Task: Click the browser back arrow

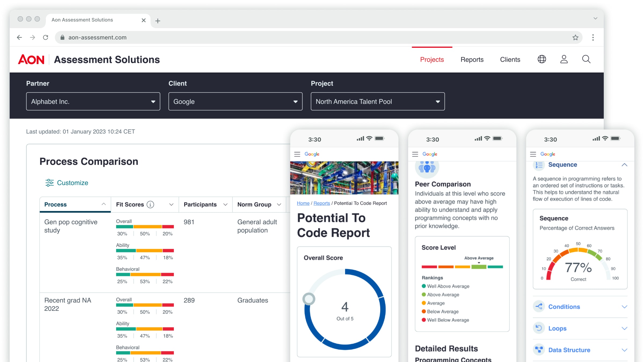Action: tap(19, 37)
